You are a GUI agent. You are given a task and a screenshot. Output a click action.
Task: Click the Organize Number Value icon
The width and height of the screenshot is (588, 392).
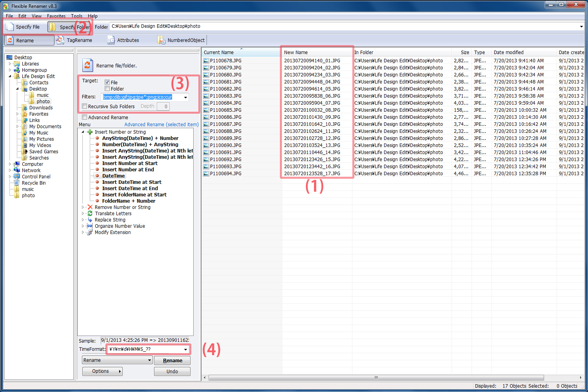point(90,226)
